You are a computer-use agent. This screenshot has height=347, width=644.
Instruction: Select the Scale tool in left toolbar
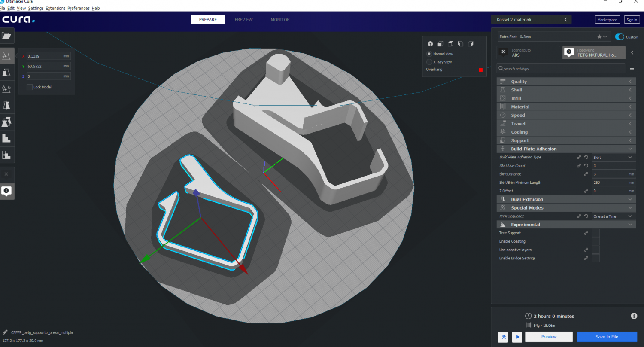pos(7,72)
